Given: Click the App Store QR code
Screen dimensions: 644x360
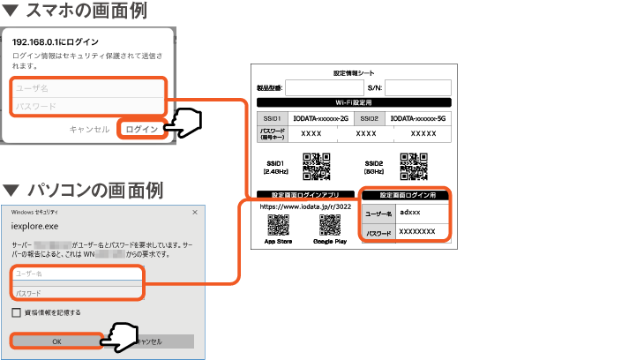Looking at the screenshot, I should click(278, 224).
